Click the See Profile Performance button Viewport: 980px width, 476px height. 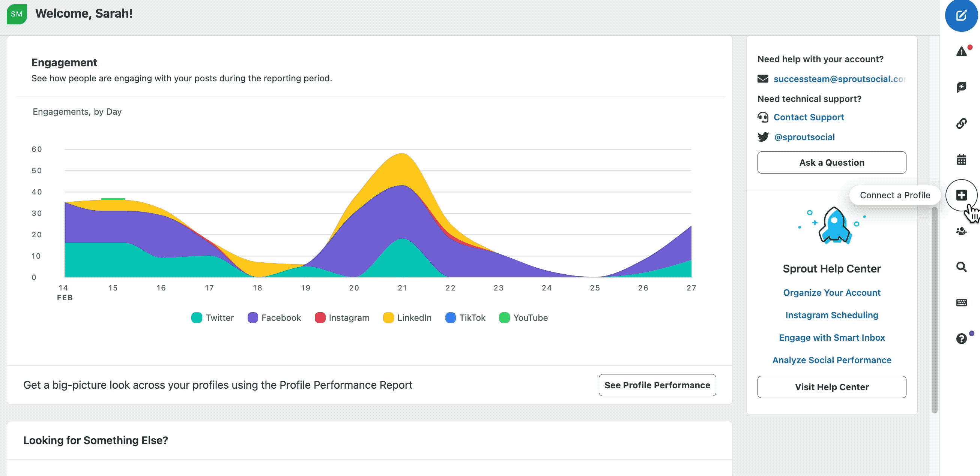coord(657,385)
